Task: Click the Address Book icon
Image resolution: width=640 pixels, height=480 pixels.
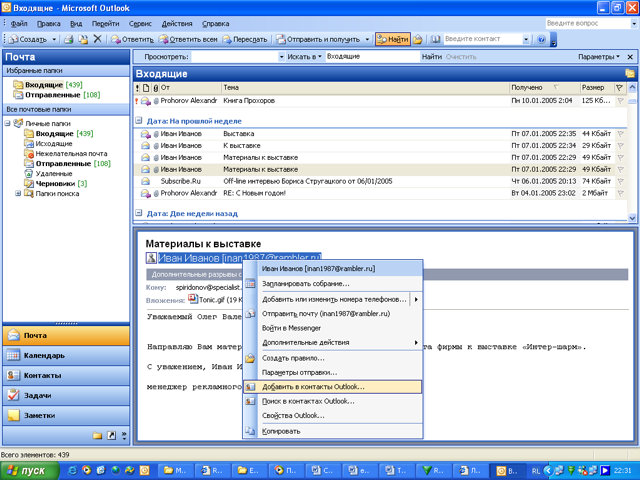Action: click(x=436, y=39)
